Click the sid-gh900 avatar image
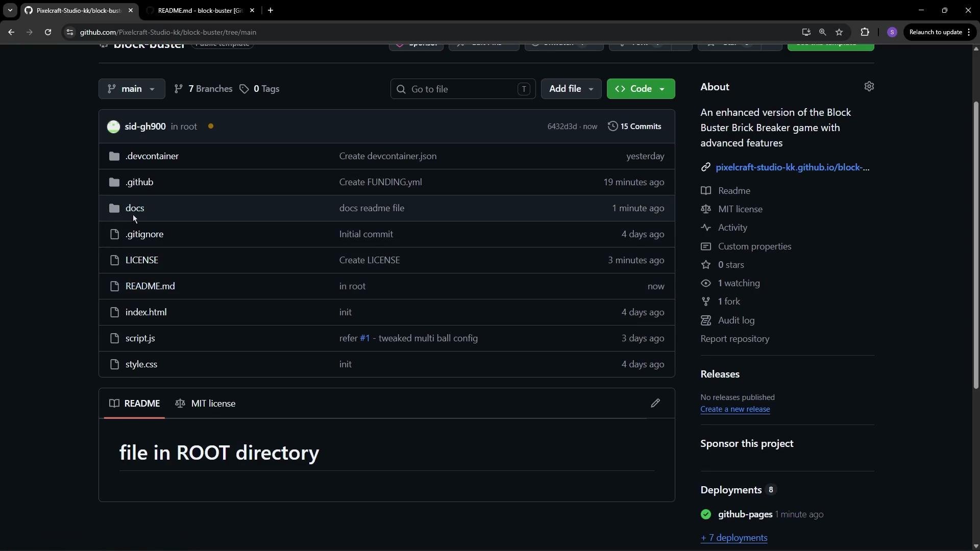The height and width of the screenshot is (551, 980). pos(113,127)
